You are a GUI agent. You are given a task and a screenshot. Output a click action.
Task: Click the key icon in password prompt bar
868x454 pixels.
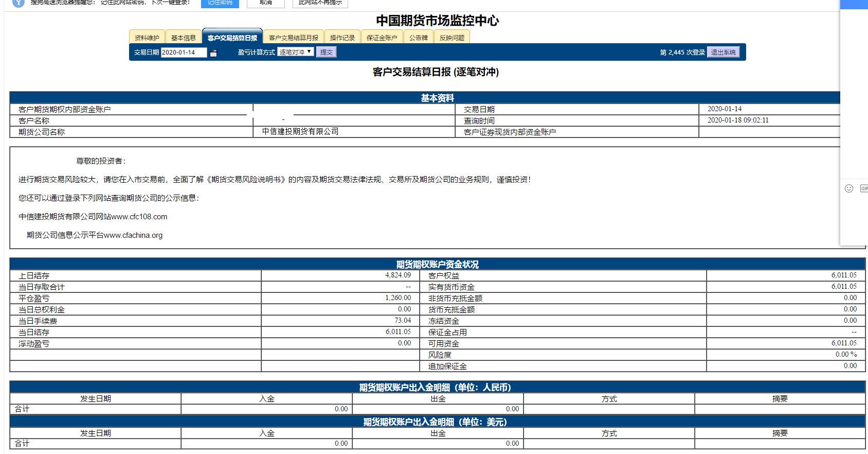[x=19, y=3]
